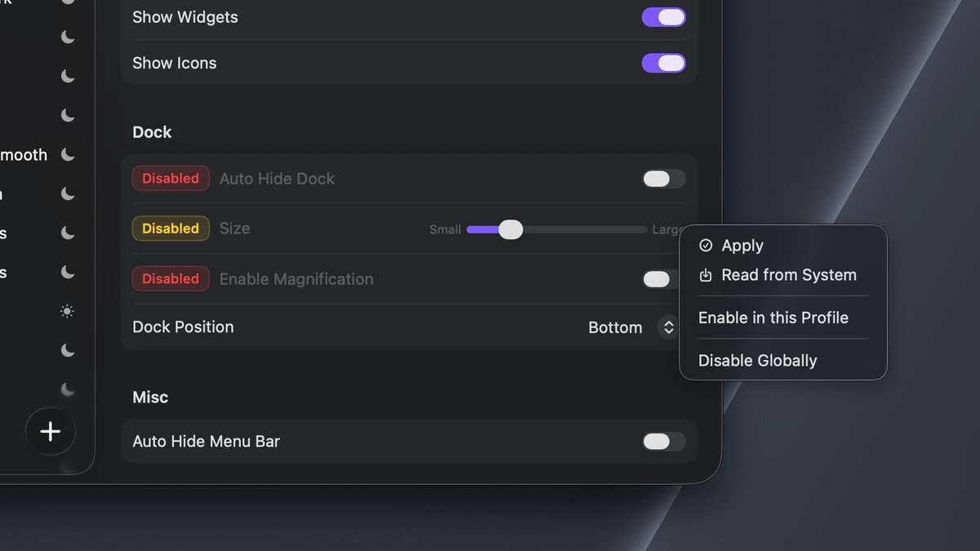The height and width of the screenshot is (551, 980).
Task: Toggle the Auto Hide Dock switch
Action: tap(663, 179)
